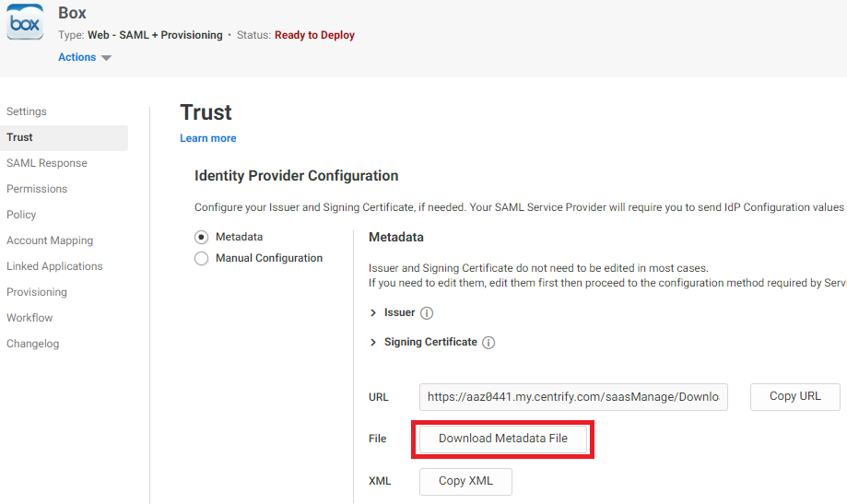Click the Identity Provider Configuration heading
The width and height of the screenshot is (847, 504).
click(x=296, y=176)
